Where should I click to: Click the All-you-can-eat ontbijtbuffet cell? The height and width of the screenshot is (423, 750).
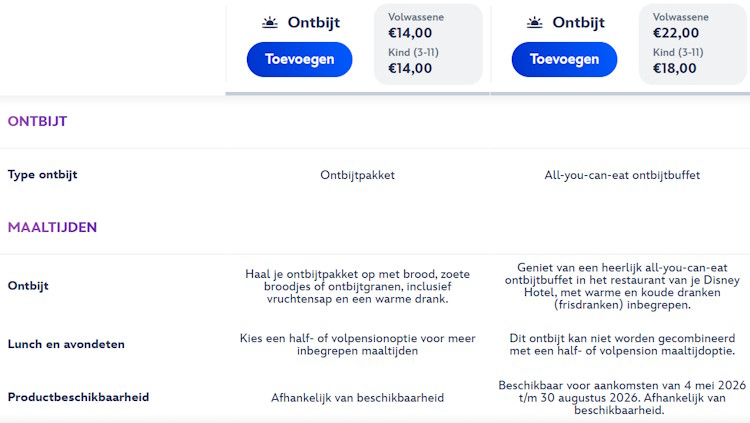click(x=622, y=175)
